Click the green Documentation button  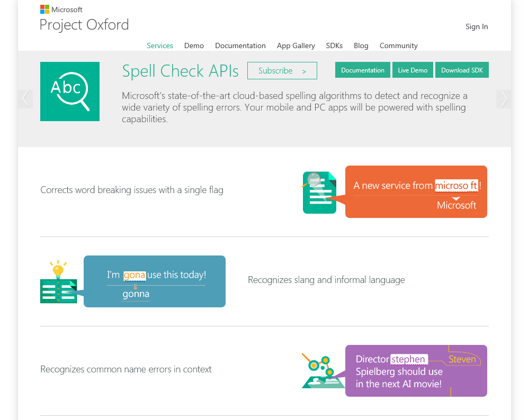coord(363,70)
